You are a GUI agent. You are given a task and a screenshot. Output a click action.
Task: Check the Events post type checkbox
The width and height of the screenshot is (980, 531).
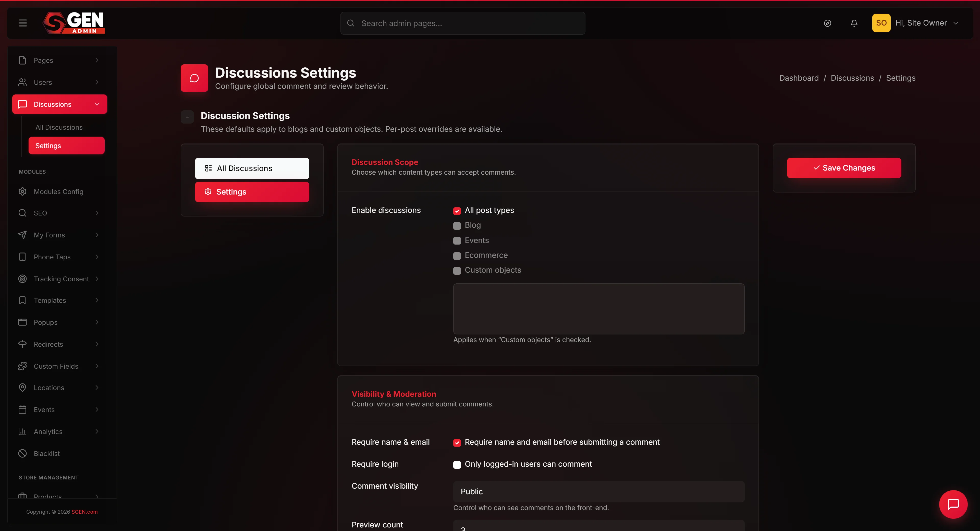tap(457, 240)
